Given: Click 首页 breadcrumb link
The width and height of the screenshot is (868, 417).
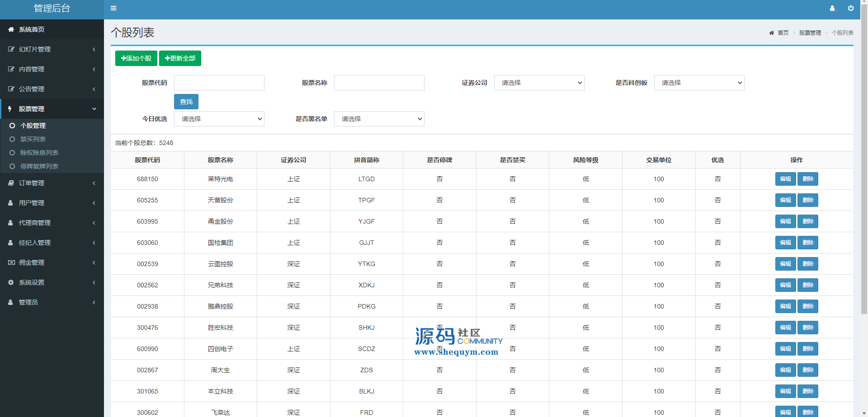Looking at the screenshot, I should pyautogui.click(x=783, y=33).
